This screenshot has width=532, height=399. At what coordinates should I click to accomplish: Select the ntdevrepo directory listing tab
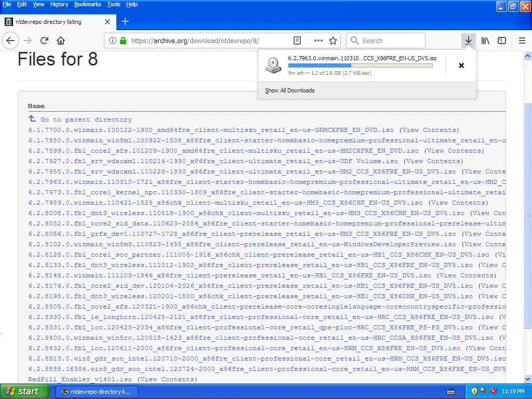pos(58,22)
